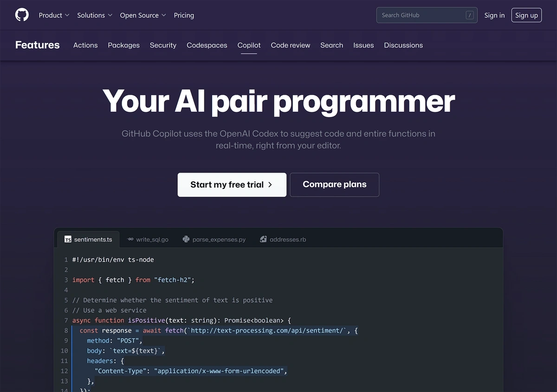The width and height of the screenshot is (557, 392).
Task: Click the Ruby icon beside addresses.rb
Action: 264,239
